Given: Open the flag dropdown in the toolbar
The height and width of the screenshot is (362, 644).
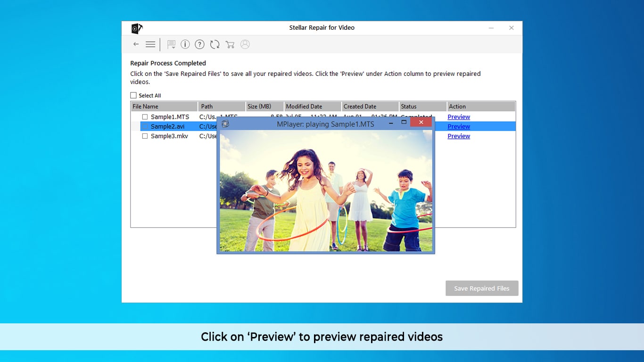Looking at the screenshot, I should 172,44.
